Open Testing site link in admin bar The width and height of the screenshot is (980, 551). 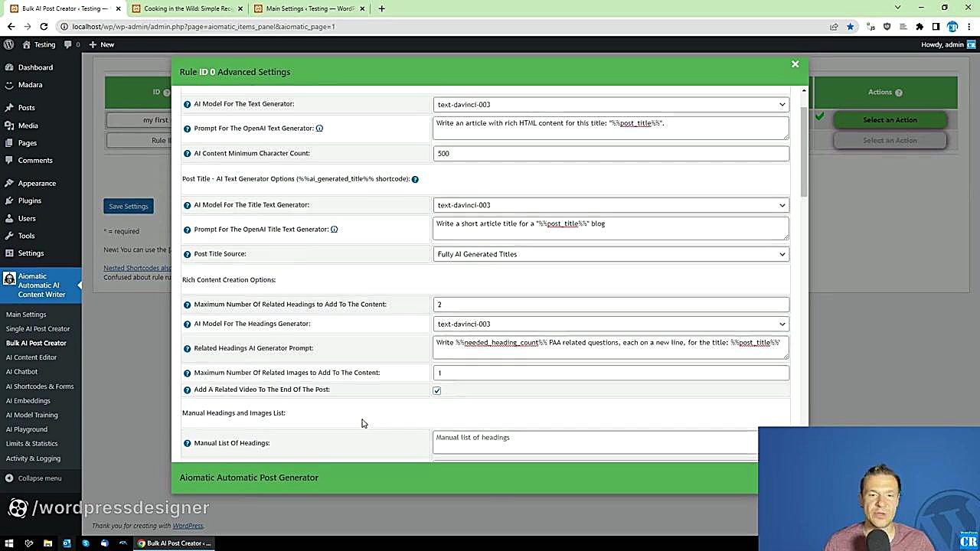[x=39, y=44]
